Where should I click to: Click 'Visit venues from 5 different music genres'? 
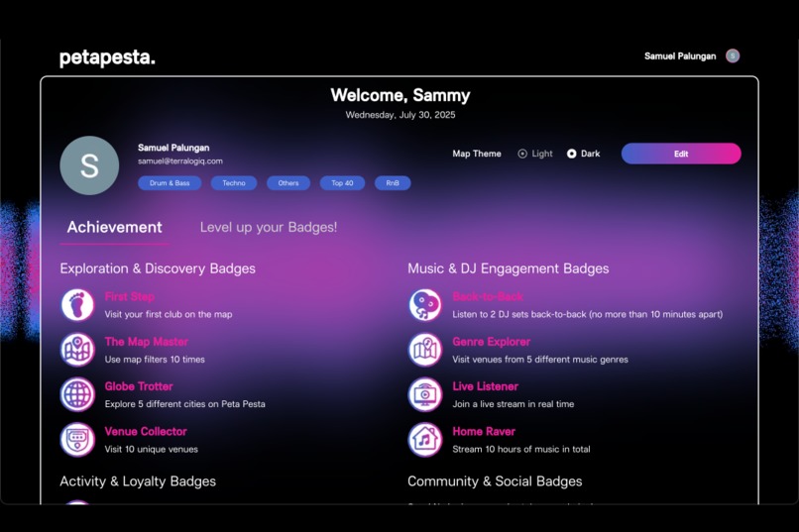click(x=540, y=360)
